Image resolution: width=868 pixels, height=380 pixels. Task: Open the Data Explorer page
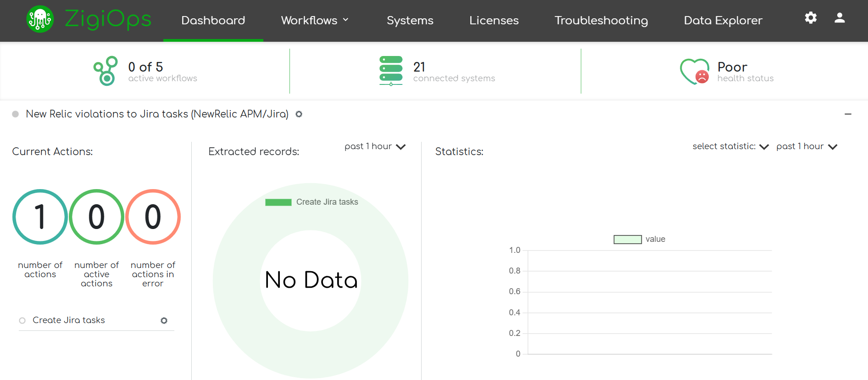[723, 20]
